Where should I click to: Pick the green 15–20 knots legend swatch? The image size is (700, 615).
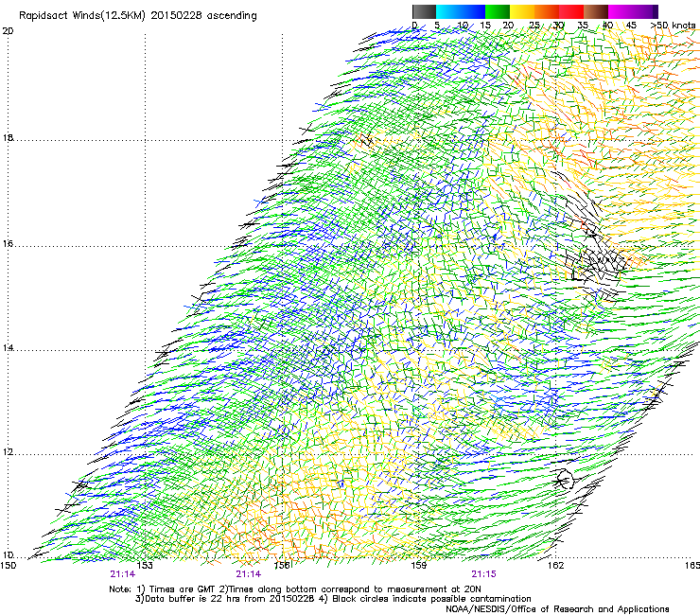(x=498, y=11)
